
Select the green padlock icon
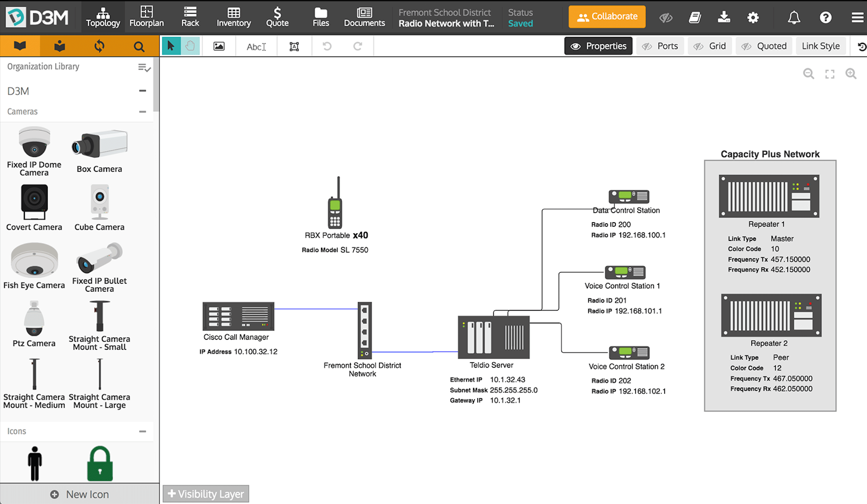tap(100, 464)
